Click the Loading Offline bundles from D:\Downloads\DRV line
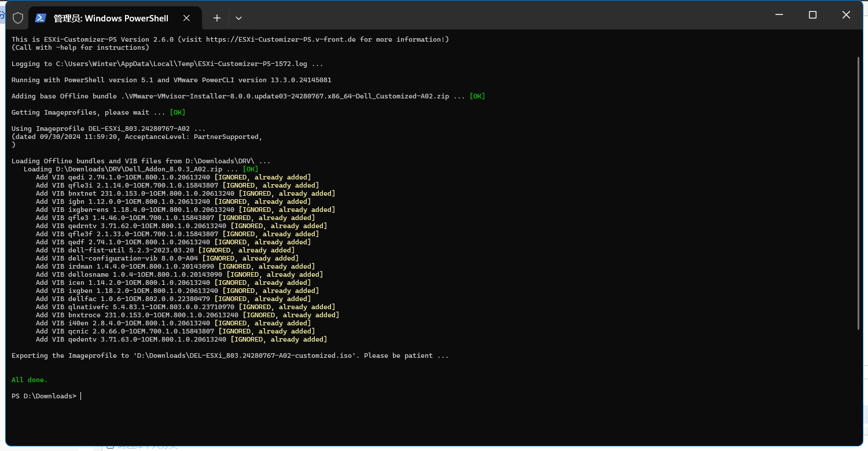Viewport: 868px width, 451px height. point(141,161)
